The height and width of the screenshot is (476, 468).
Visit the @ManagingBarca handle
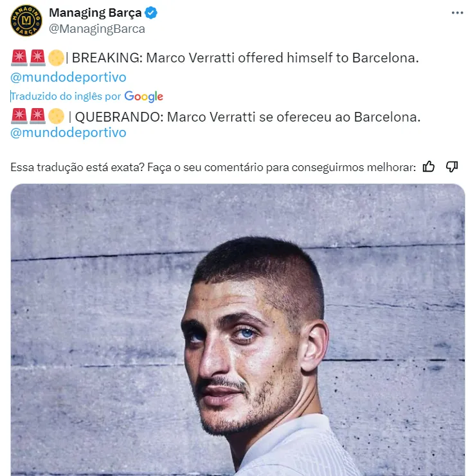point(97,29)
